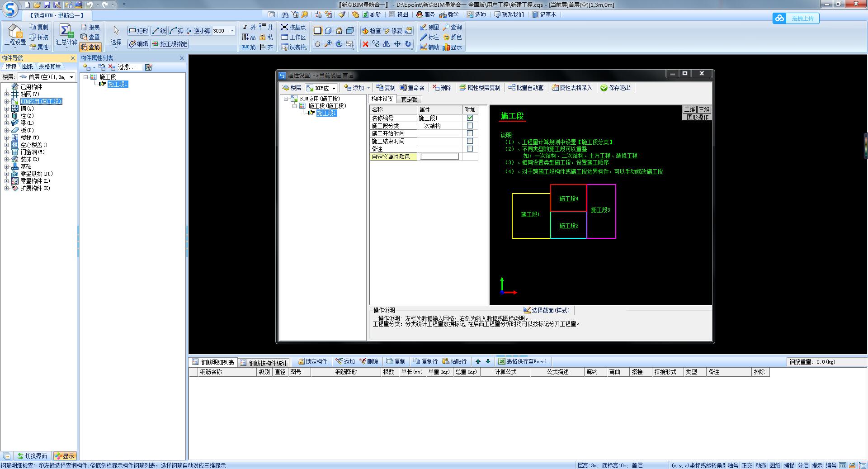This screenshot has width=868, height=469.
Task: Click the mirror tool icon
Action: tap(387, 44)
